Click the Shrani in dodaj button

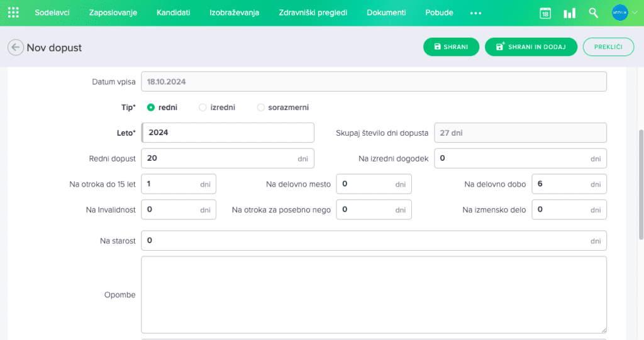530,47
